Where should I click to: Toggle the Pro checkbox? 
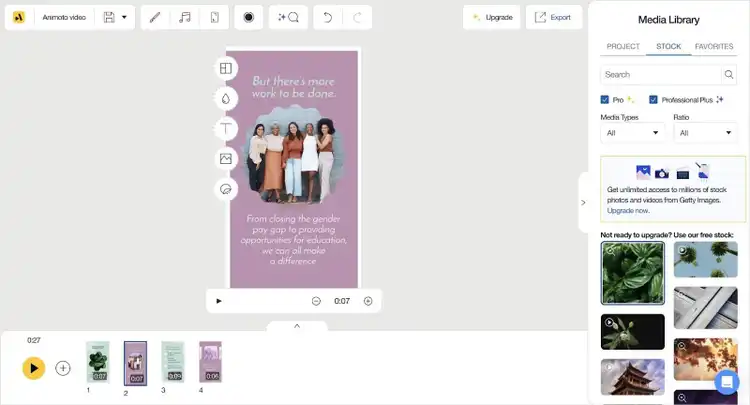605,99
